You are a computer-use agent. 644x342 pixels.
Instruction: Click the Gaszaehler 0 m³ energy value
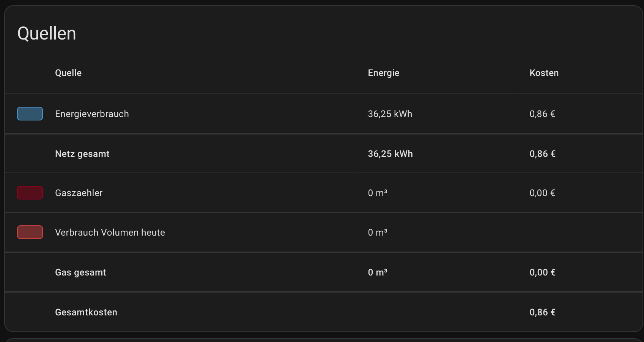[378, 193]
